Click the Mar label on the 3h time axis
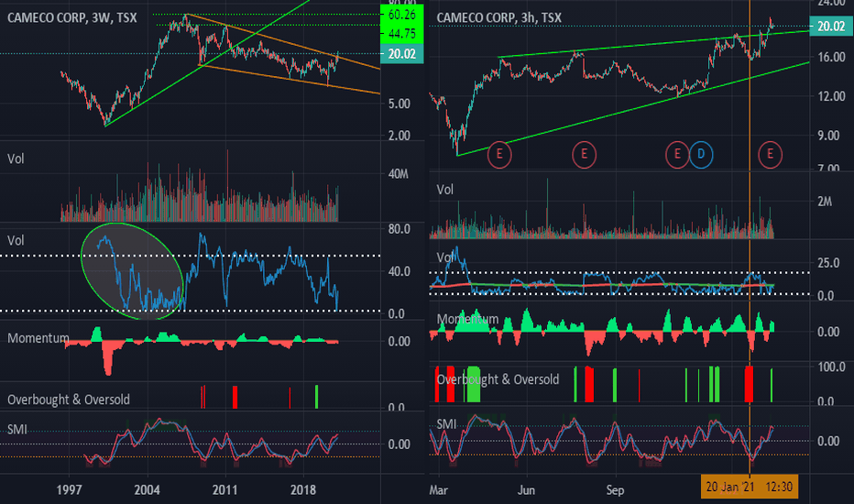The width and height of the screenshot is (854, 504). [438, 490]
